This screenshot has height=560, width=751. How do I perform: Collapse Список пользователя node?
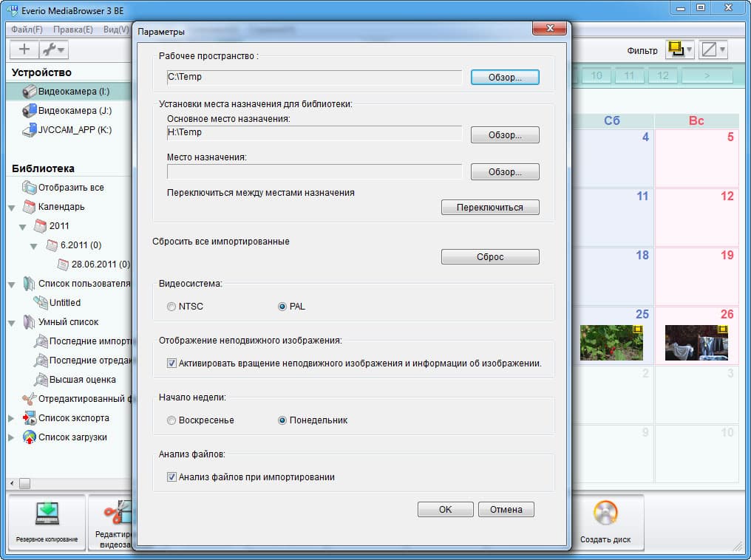(12, 284)
